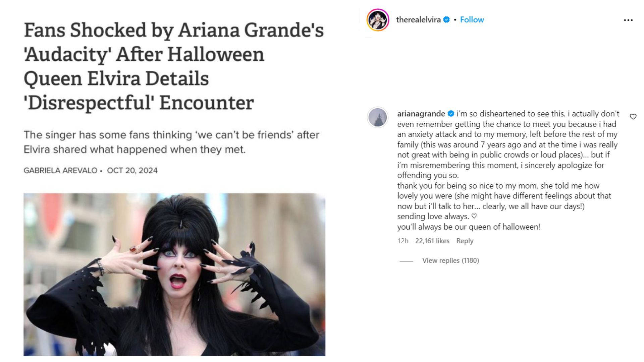This screenshot has height=362, width=644.
Task: Click the article date Oct 20, 2024
Action: coord(132,170)
